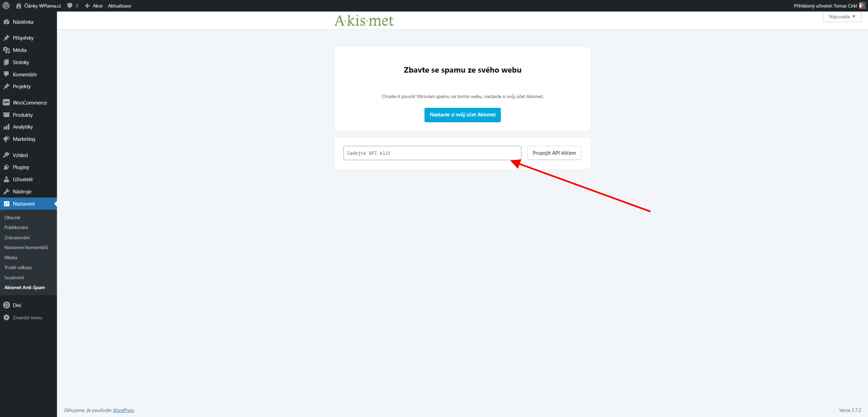Focus the Zadejte API klíč input field
The width and height of the screenshot is (868, 417).
click(x=432, y=153)
